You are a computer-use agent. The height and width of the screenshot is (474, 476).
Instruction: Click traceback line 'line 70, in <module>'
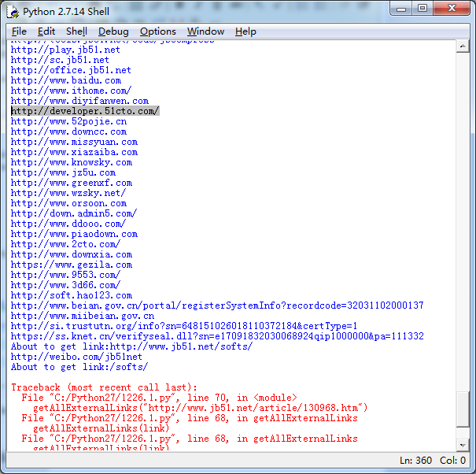(x=159, y=398)
